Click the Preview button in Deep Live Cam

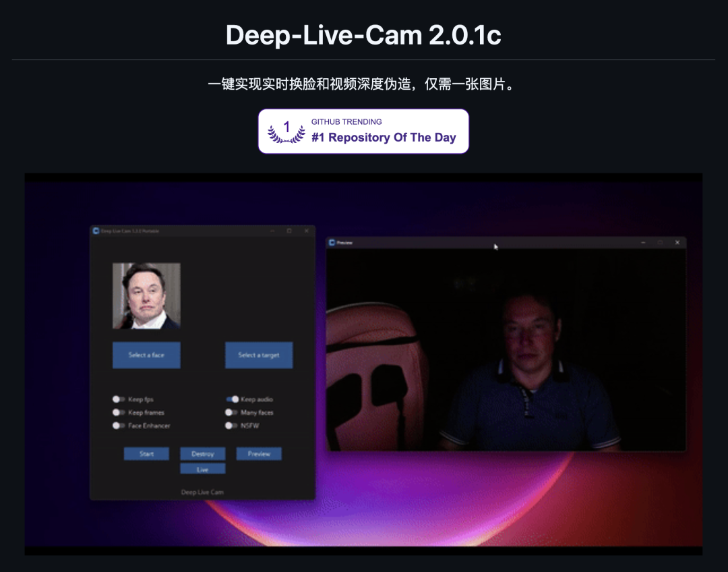pos(259,453)
